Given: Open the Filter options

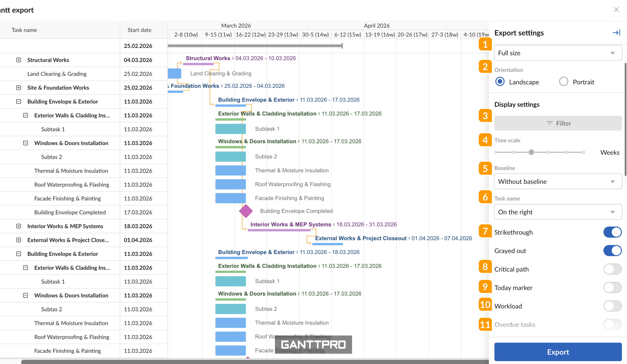Looking at the screenshot, I should click(558, 123).
